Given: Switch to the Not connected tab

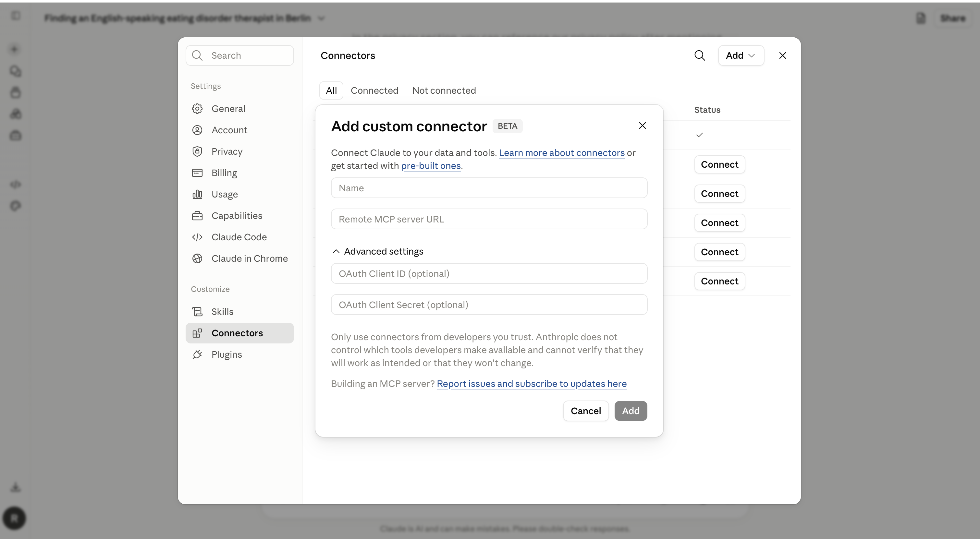Looking at the screenshot, I should 444,90.
